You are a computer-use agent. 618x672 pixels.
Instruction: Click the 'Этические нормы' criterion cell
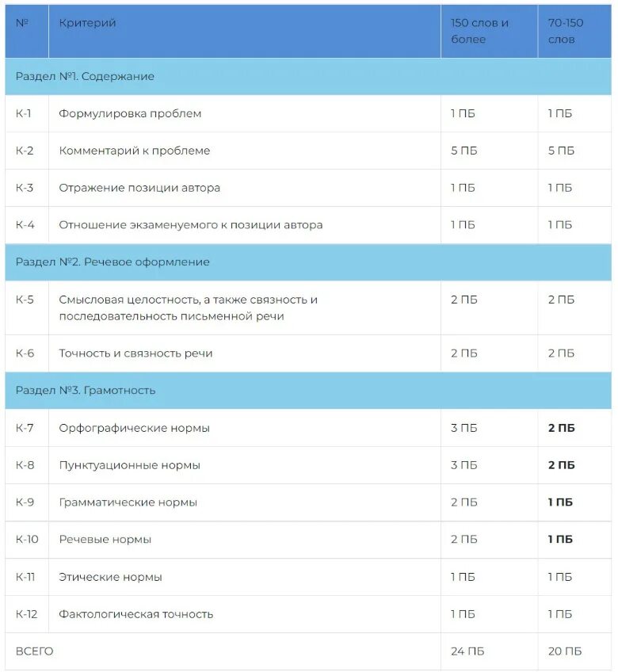coord(245,577)
